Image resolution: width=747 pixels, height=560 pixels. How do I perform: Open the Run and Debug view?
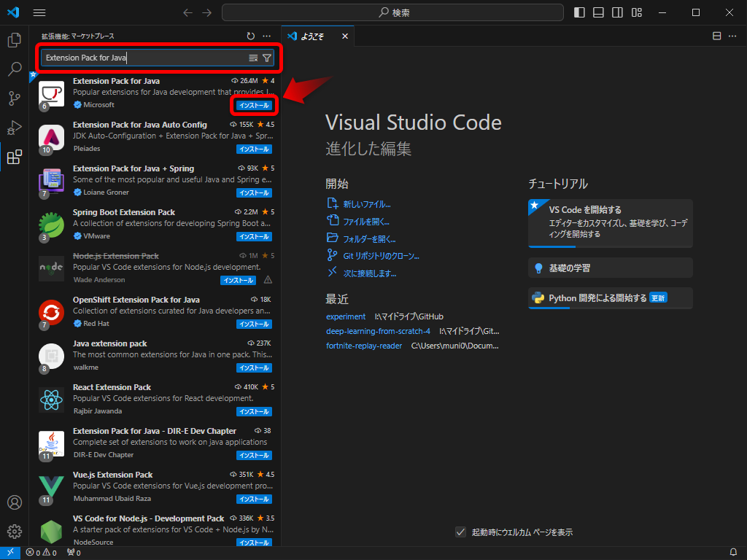[15, 128]
